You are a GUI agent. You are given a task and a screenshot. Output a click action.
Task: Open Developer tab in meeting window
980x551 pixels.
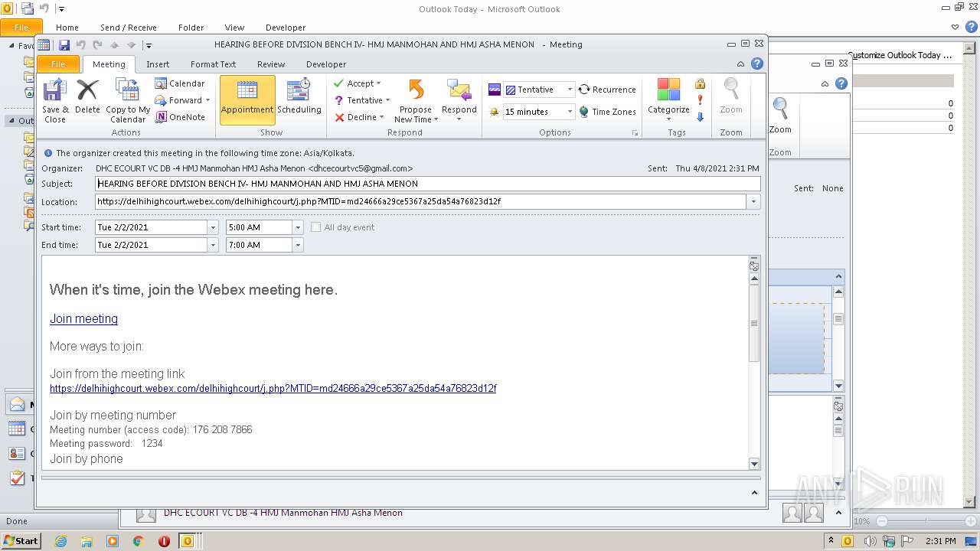click(326, 64)
